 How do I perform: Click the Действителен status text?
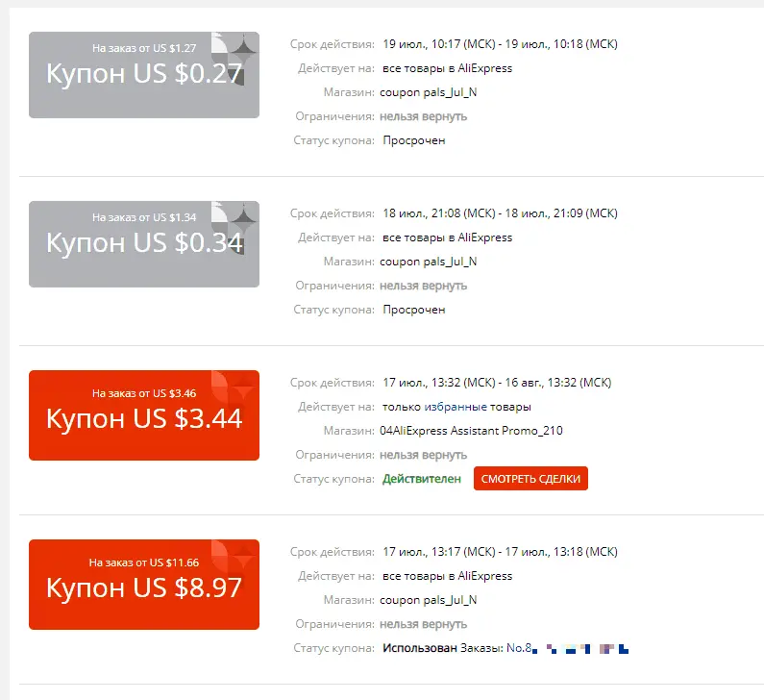pyautogui.click(x=422, y=479)
